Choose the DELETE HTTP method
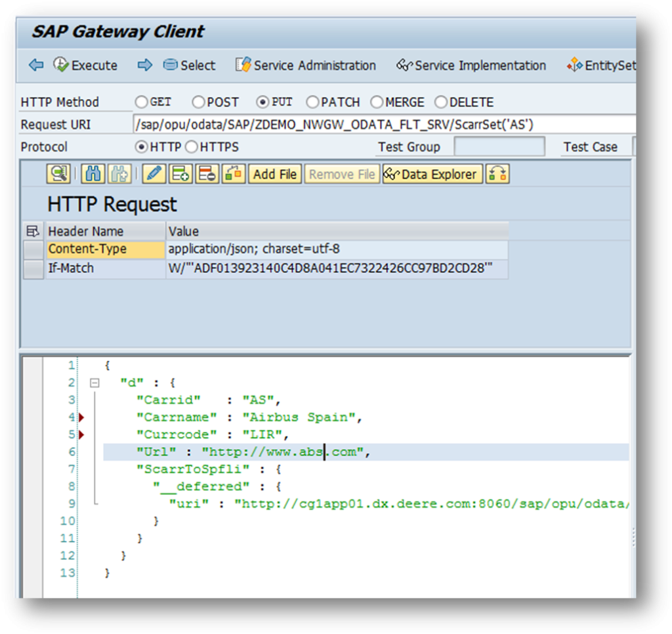 440,102
